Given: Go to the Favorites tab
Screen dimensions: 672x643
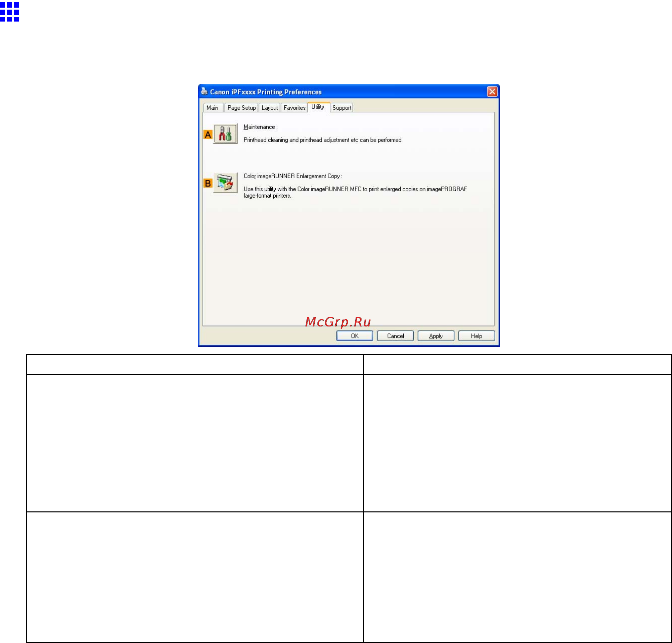Looking at the screenshot, I should [295, 108].
